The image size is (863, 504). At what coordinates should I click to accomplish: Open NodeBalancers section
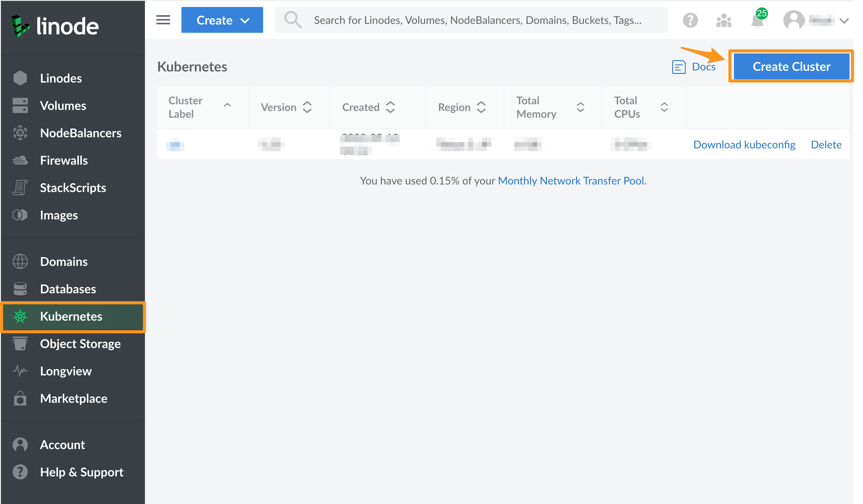coord(81,133)
